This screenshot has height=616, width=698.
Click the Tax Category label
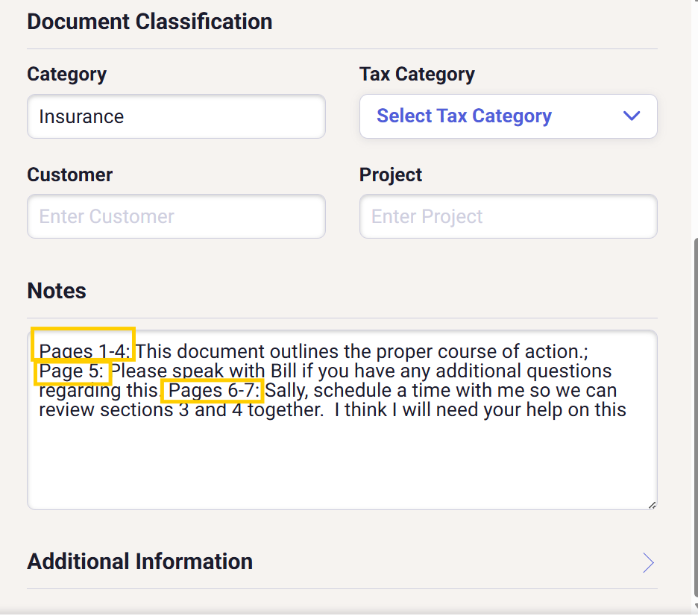pos(417,75)
